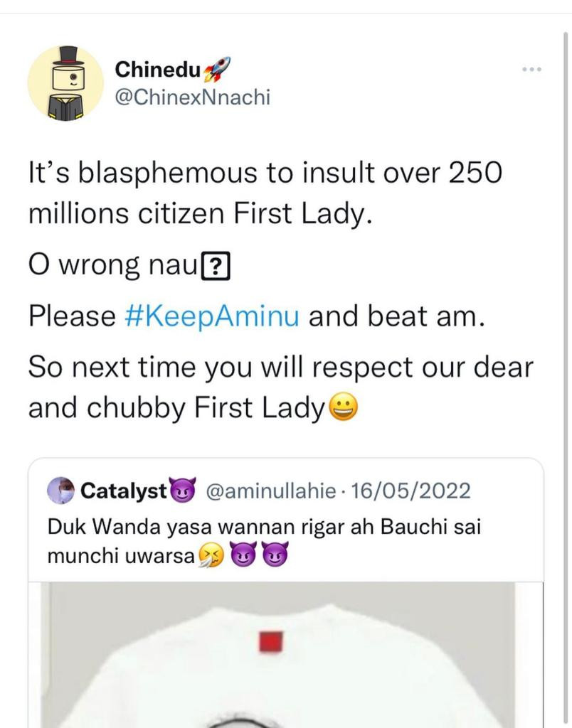Open quoted tweet text starting Duk Wanda
The image size is (572, 728).
[264, 541]
